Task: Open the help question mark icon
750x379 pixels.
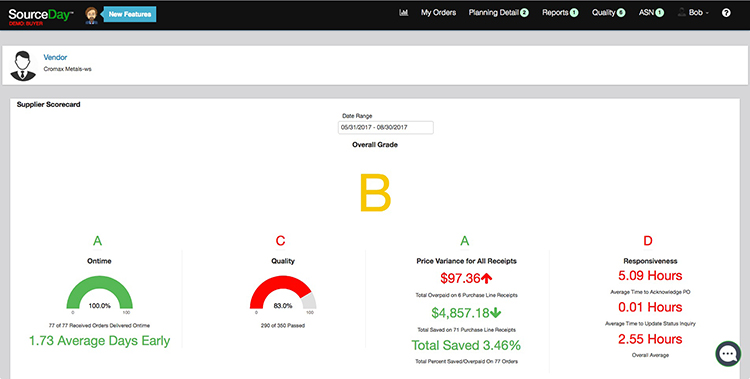Action: [726, 13]
